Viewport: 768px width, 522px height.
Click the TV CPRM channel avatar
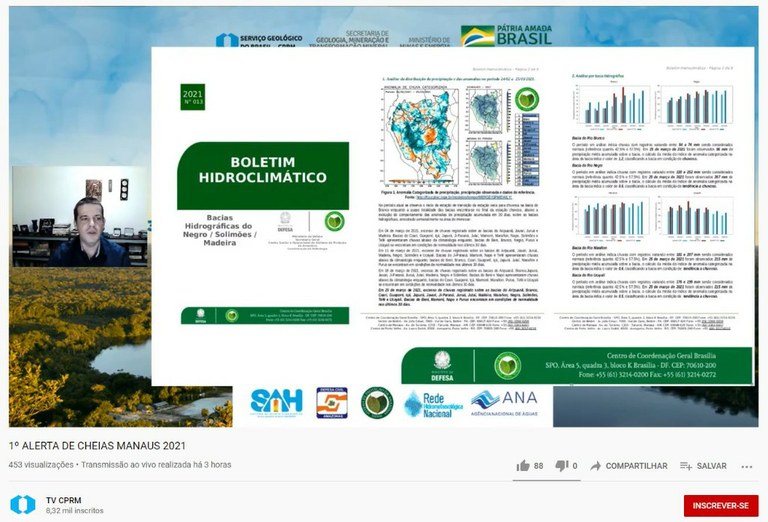click(x=23, y=505)
